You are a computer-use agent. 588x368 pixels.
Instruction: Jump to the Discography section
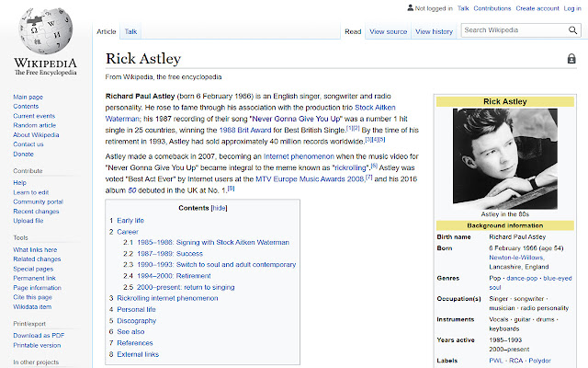(x=136, y=320)
